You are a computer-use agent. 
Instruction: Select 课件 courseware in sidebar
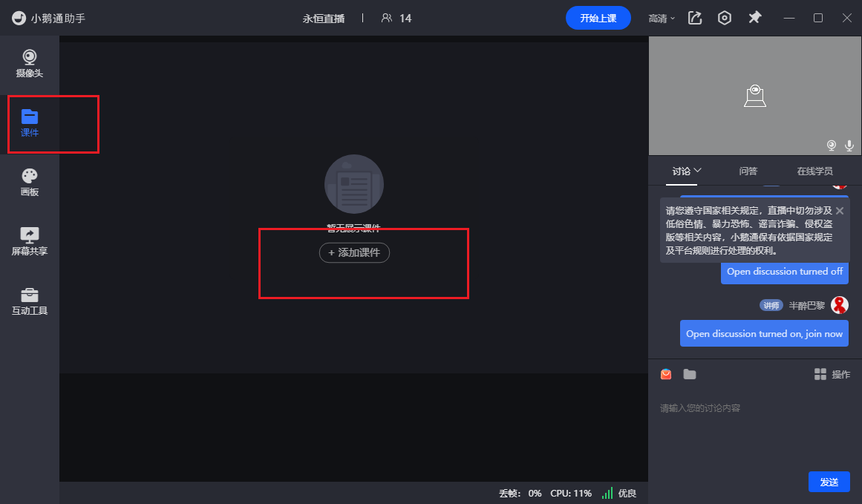30,122
